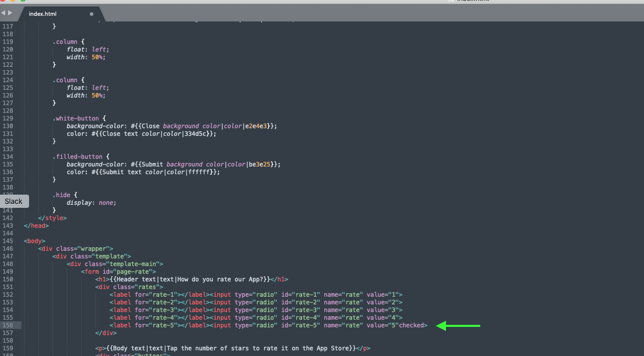Screen dimensions: 644x356
Task: Click the div class="wrapper" line
Action: pos(76,249)
